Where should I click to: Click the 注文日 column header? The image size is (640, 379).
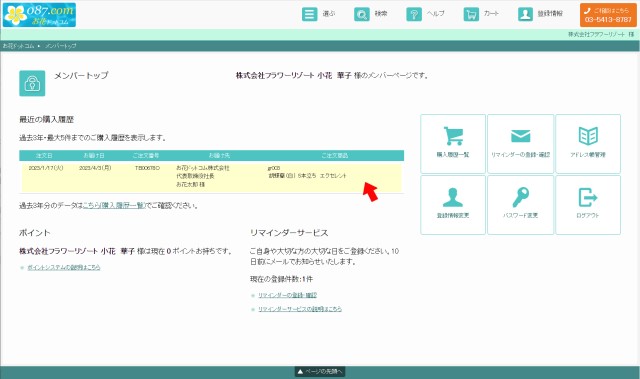click(44, 156)
